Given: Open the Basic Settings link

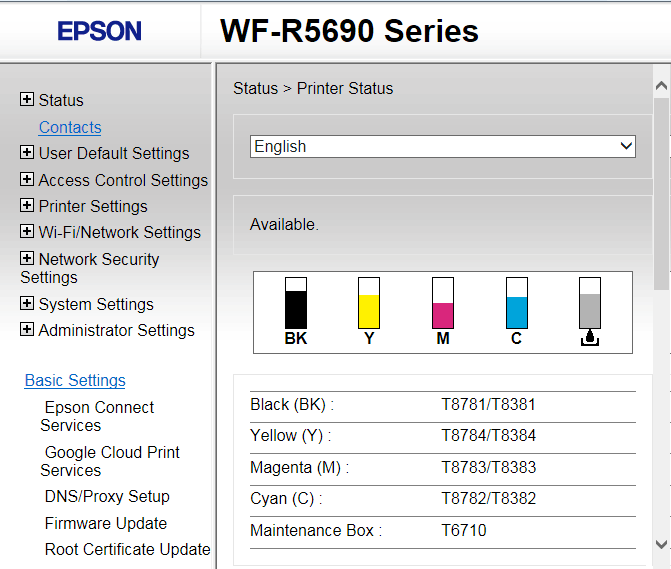Looking at the screenshot, I should pos(75,380).
